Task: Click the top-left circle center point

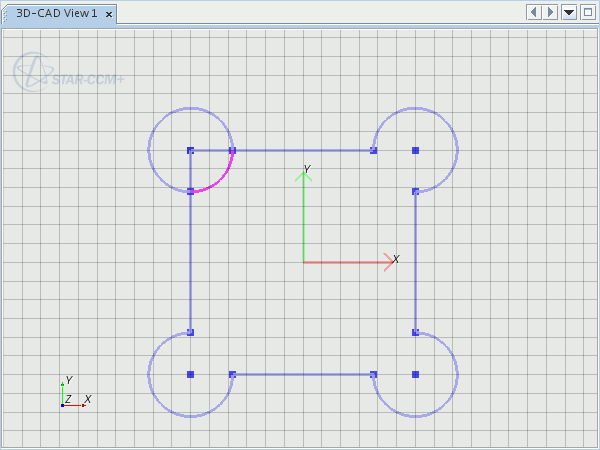Action: pos(190,150)
